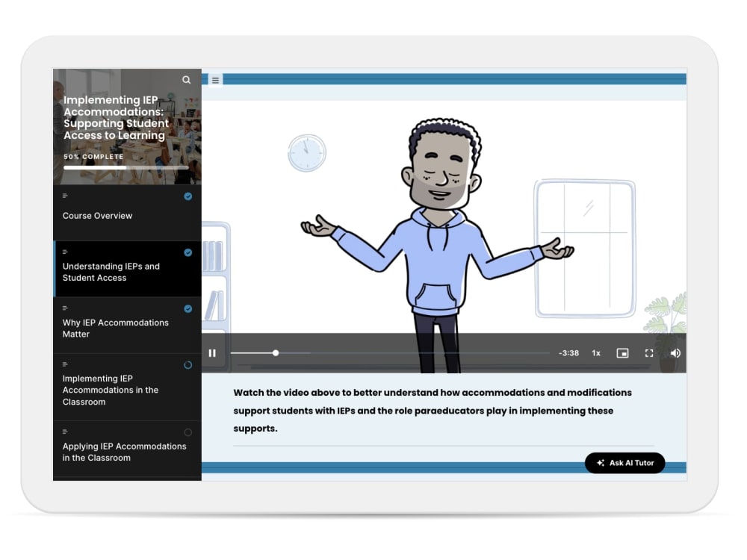
Task: Click the lesson-type icon above Course Overview
Action: (x=65, y=196)
